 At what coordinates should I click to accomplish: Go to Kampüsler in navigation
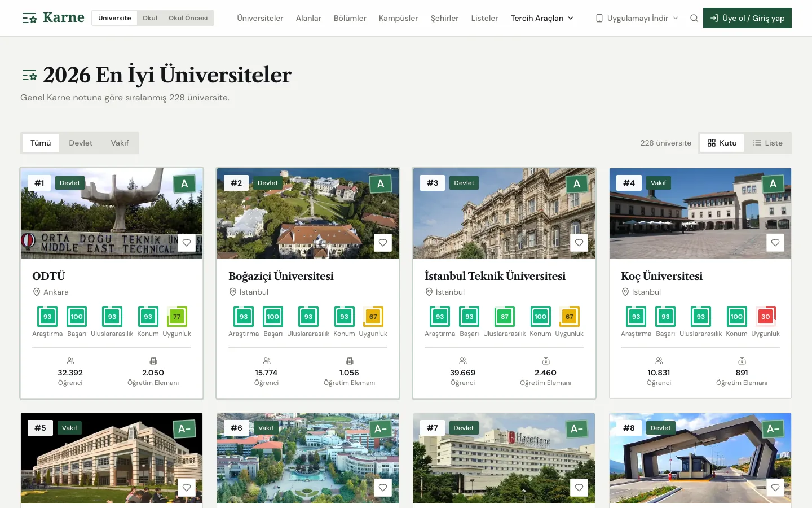point(399,18)
